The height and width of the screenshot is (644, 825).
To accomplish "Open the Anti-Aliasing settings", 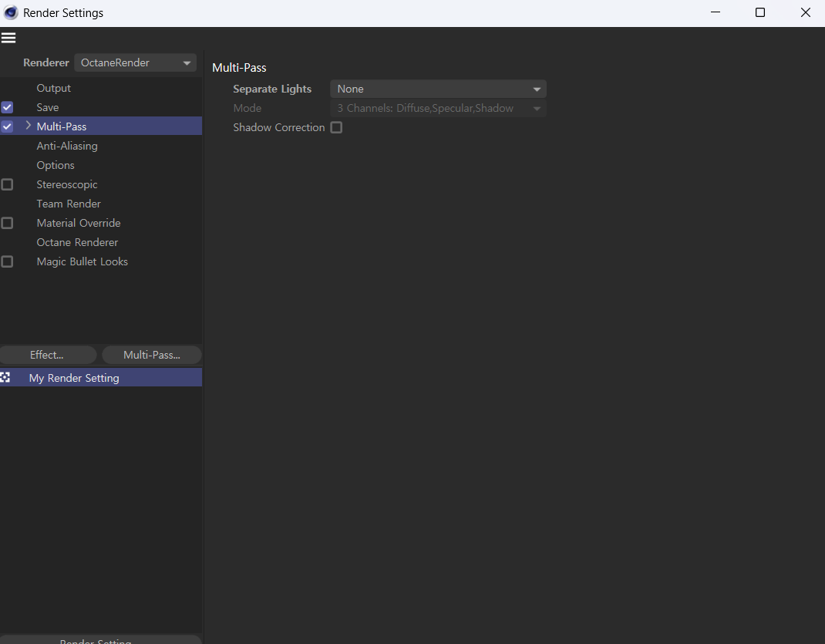I will (x=67, y=146).
